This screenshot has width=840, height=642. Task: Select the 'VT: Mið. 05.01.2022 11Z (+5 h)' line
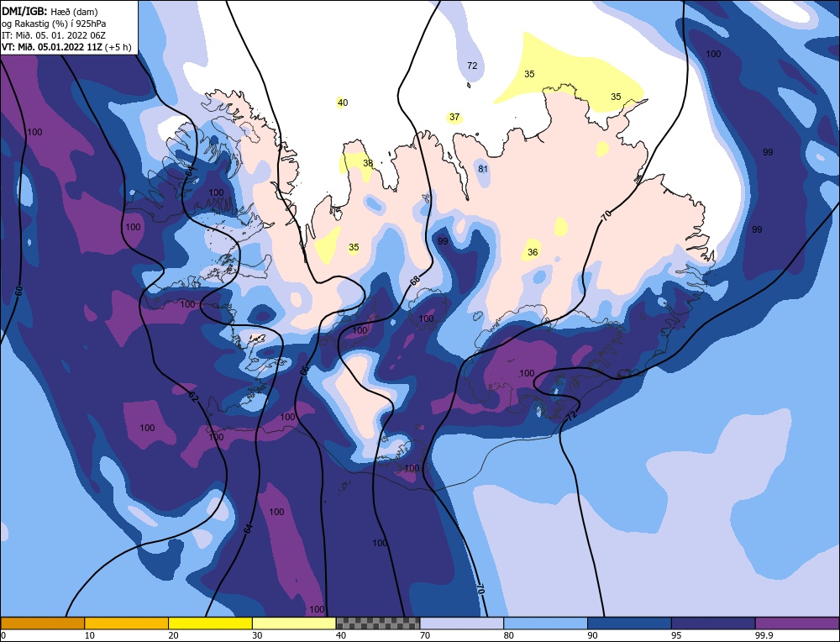[66, 47]
